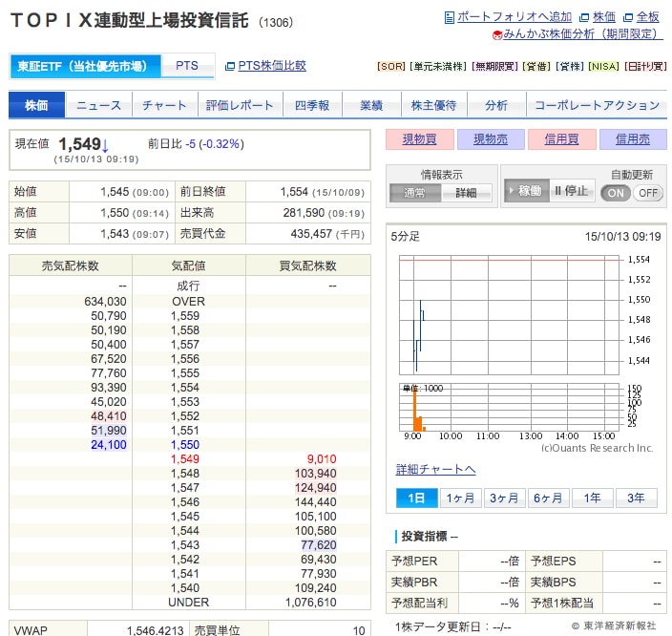Click UNDER quantity 1,076,610
672x636 pixels.
(311, 603)
